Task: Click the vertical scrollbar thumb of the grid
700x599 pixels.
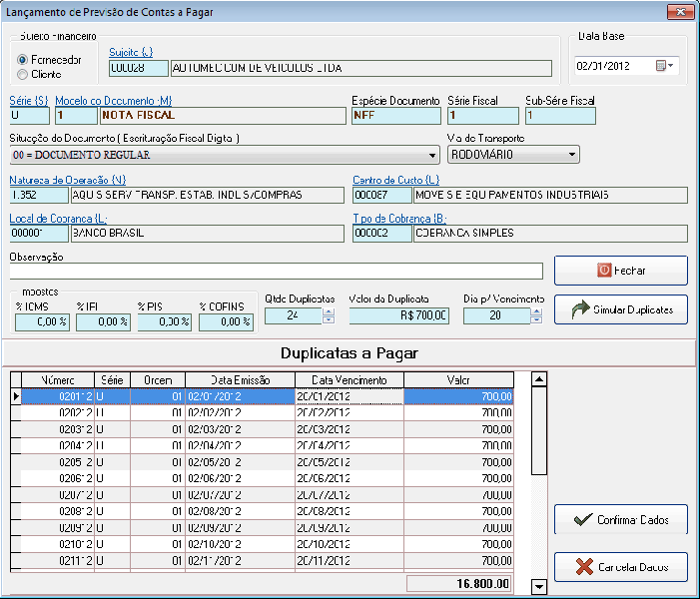Action: pyautogui.click(x=539, y=431)
